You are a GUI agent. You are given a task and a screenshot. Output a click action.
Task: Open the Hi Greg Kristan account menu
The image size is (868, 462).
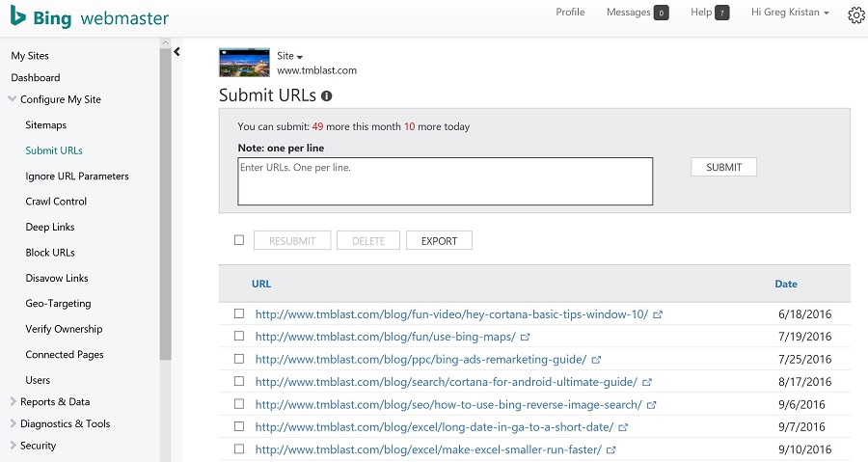click(x=790, y=13)
